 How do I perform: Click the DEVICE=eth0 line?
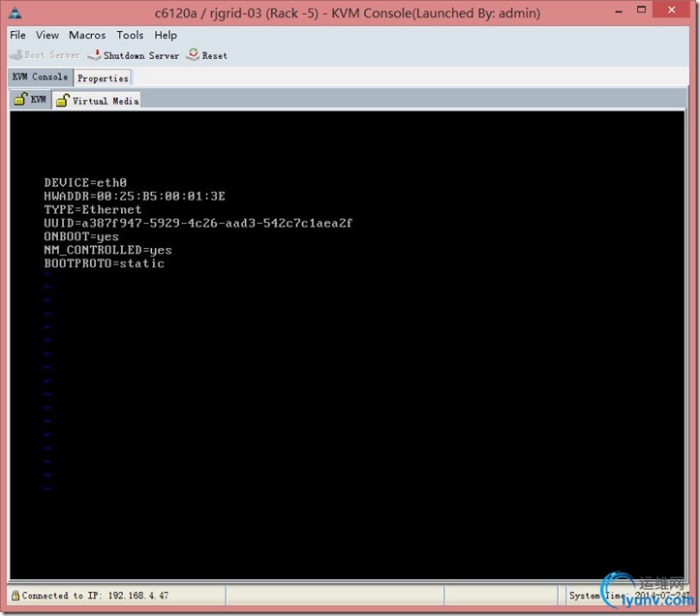pos(85,183)
